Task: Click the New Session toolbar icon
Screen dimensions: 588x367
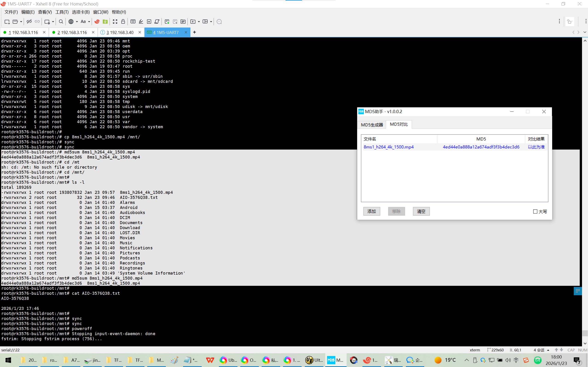Action: (7, 22)
